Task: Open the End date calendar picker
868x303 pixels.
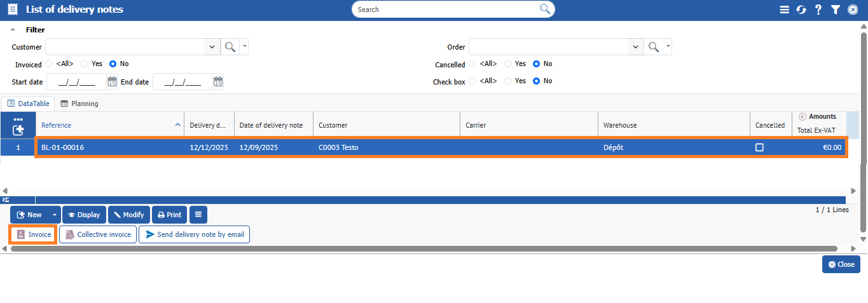Action: click(x=218, y=81)
